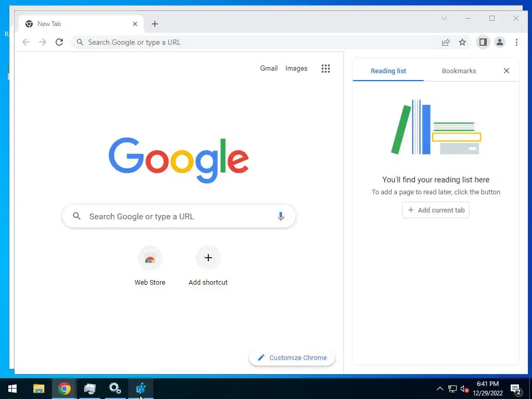The width and height of the screenshot is (532, 399).
Task: Start voice search with the microphone
Action: coord(281,216)
